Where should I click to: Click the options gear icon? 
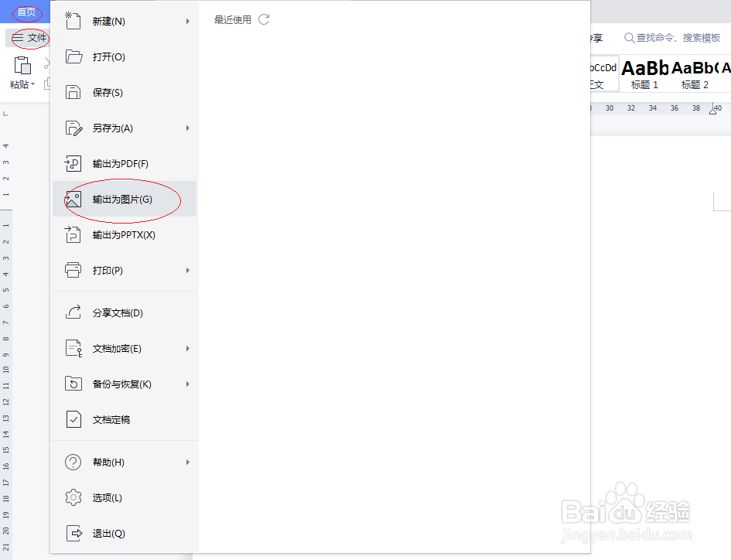coord(73,497)
